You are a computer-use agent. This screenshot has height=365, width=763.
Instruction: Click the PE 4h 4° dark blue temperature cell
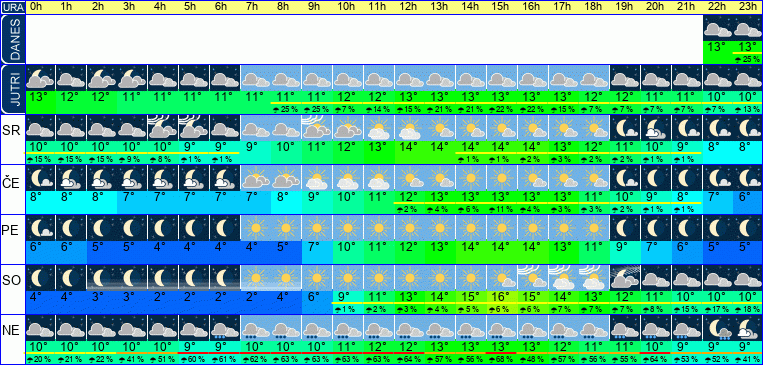163,247
